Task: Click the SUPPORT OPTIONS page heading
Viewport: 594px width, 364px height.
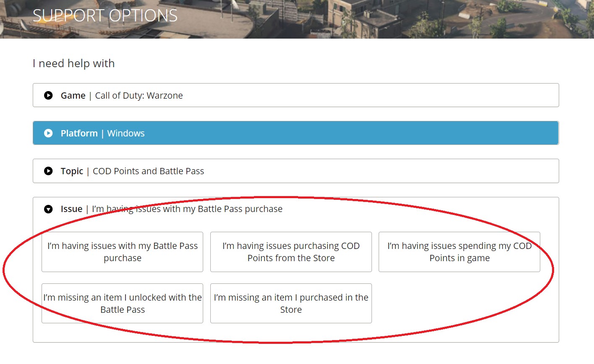Action: [105, 16]
